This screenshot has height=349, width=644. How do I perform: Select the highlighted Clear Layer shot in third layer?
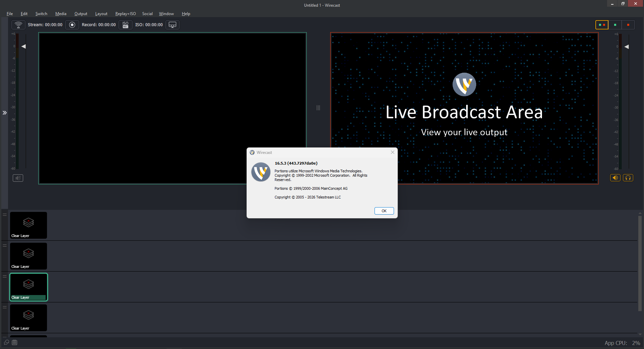29,287
